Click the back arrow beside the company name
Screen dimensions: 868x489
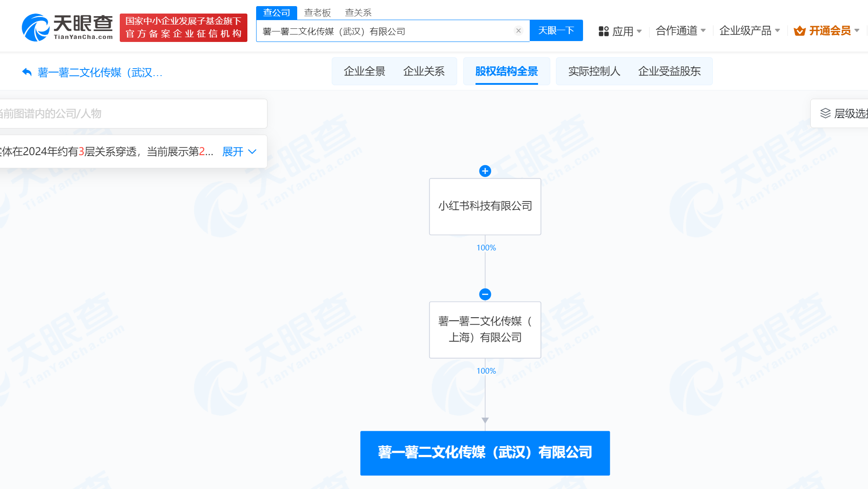tap(25, 72)
